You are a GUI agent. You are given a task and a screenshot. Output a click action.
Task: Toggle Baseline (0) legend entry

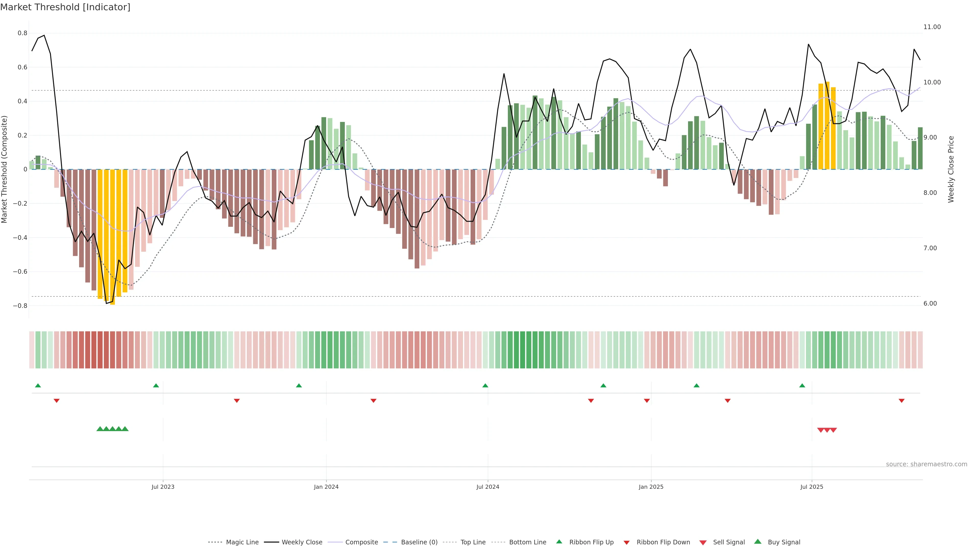pyautogui.click(x=419, y=542)
